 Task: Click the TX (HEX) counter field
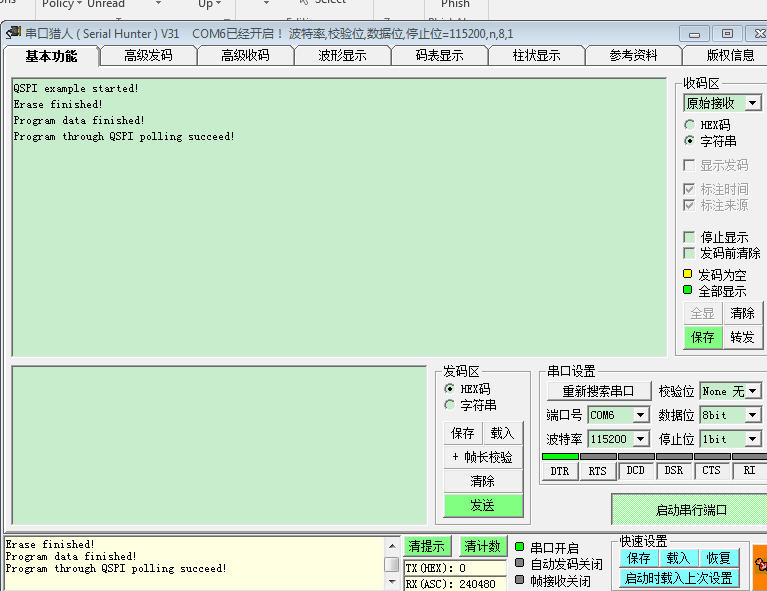(455, 568)
